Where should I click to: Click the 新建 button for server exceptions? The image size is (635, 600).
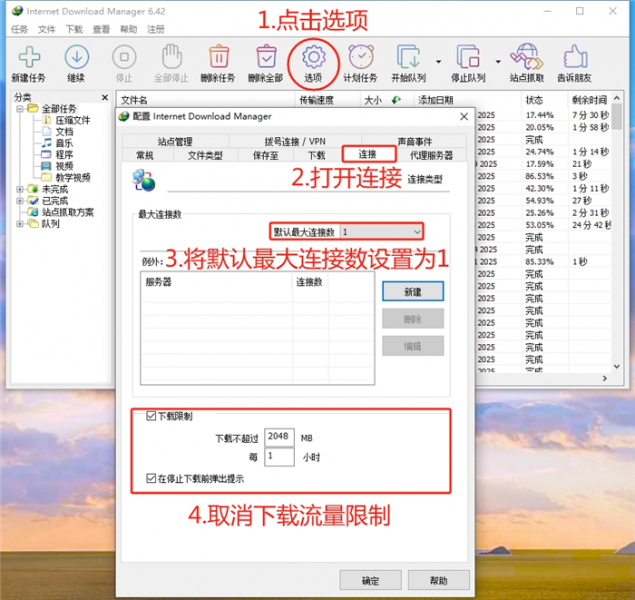point(413,291)
